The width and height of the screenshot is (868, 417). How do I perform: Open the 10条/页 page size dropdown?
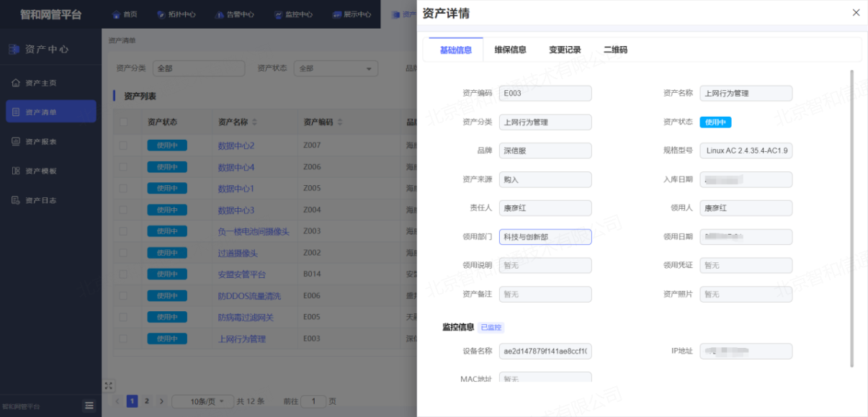202,401
